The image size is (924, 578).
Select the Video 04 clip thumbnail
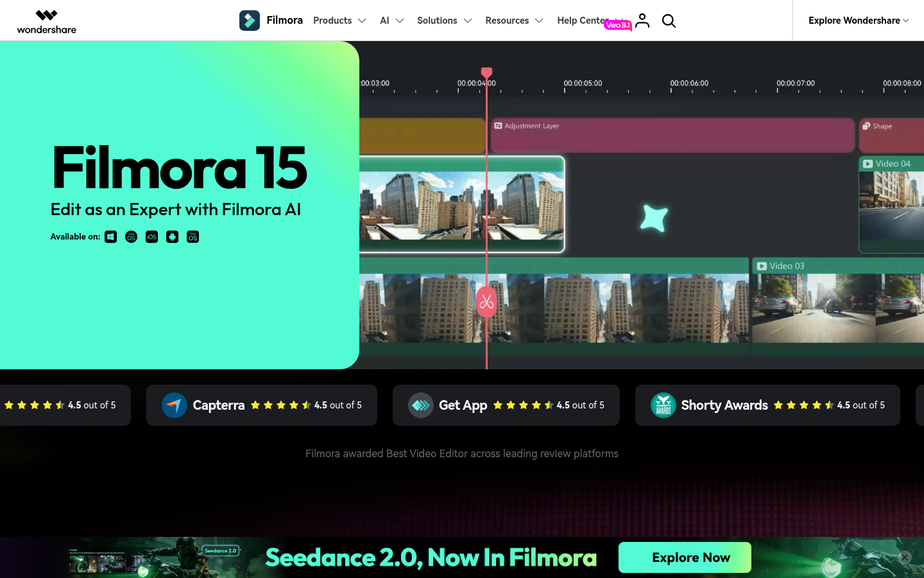click(x=891, y=204)
